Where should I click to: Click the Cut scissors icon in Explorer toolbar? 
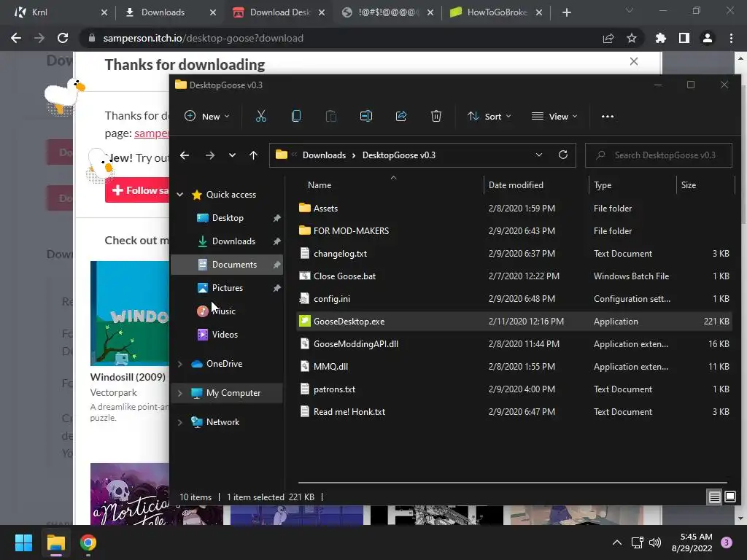(261, 116)
